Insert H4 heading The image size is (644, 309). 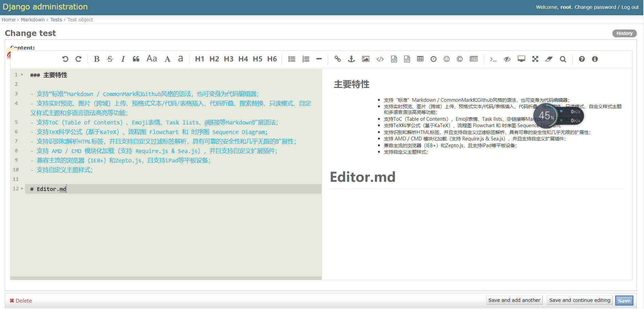click(243, 59)
